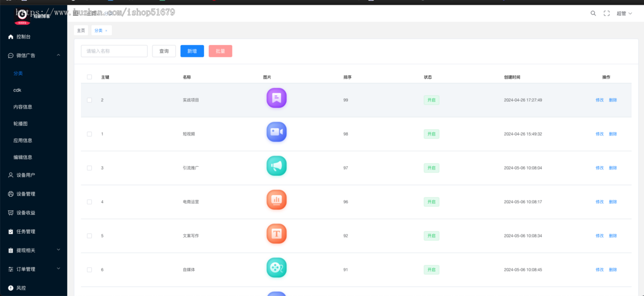
Task: Click 修改 for 自媒体 row
Action: coord(599,270)
